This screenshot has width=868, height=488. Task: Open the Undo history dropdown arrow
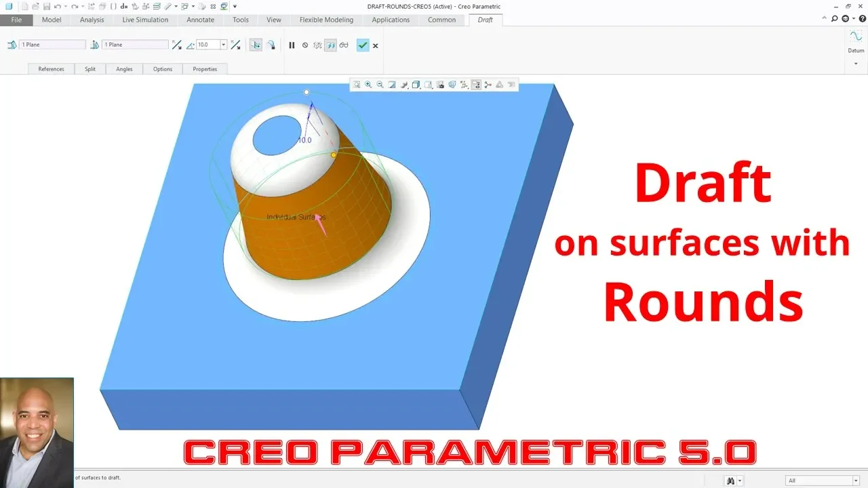click(x=66, y=6)
